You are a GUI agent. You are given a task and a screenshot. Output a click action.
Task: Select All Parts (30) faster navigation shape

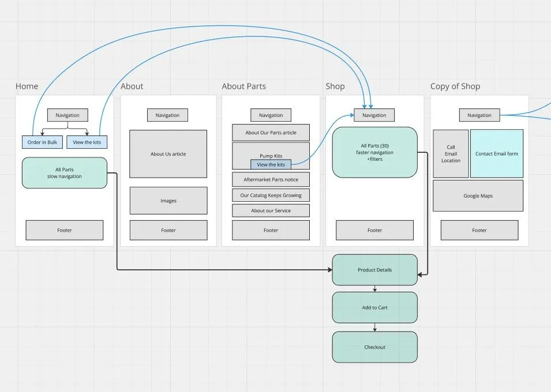(374, 152)
